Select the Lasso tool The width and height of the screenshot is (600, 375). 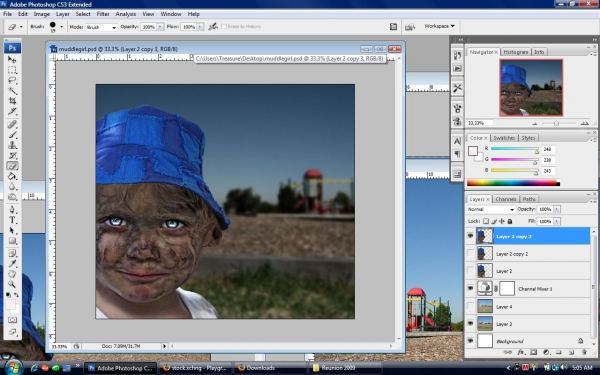[x=12, y=80]
